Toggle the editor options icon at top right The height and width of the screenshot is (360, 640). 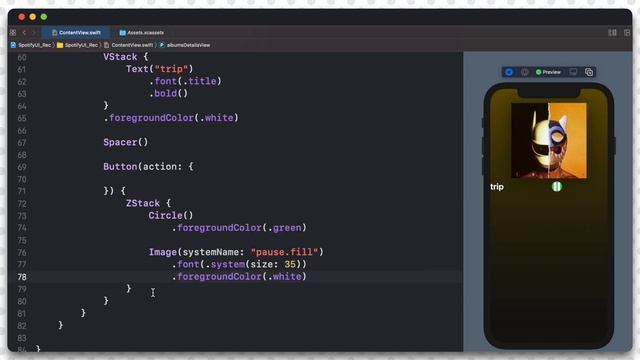pos(612,32)
